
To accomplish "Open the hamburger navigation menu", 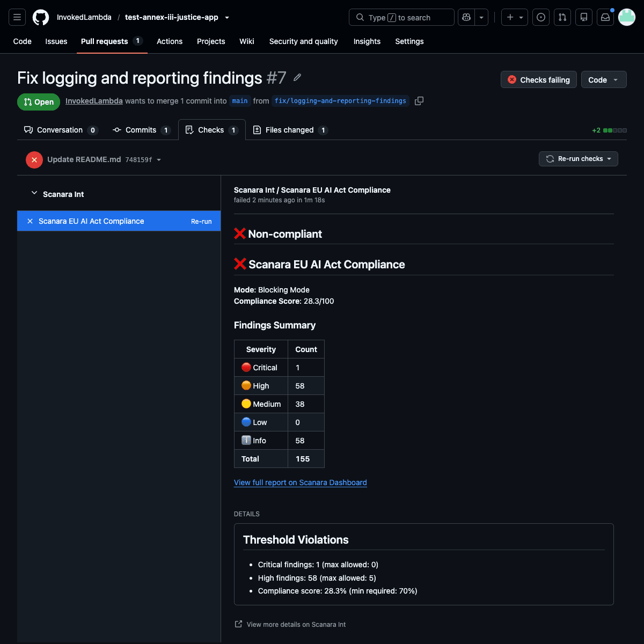I will coord(17,17).
